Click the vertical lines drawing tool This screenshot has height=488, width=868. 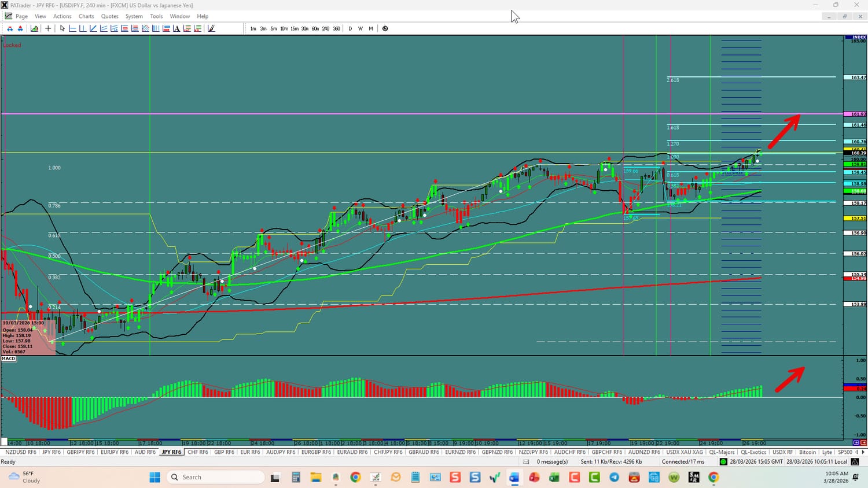(x=156, y=28)
